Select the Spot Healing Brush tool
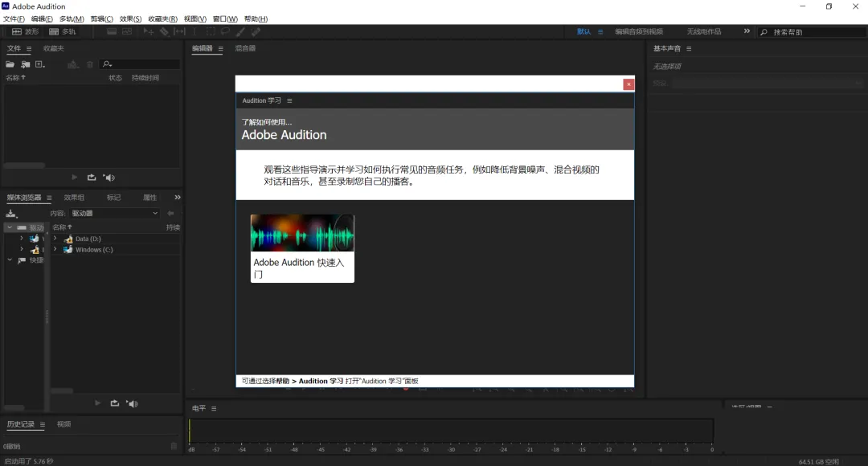This screenshot has height=466, width=868. (256, 31)
